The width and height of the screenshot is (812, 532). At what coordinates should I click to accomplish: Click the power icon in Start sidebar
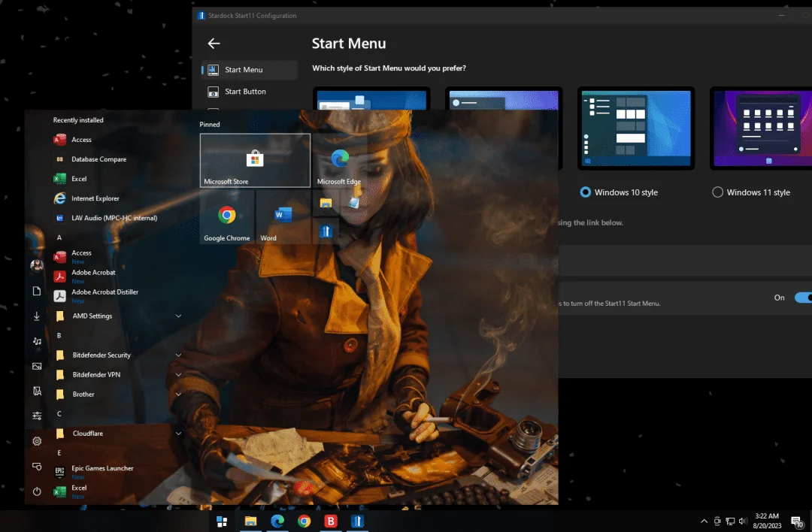pos(37,491)
